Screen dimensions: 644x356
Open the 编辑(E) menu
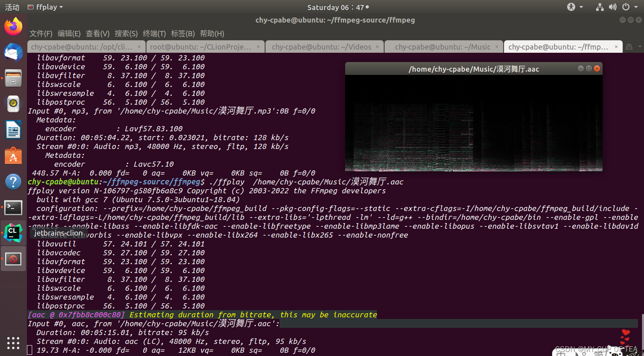69,33
